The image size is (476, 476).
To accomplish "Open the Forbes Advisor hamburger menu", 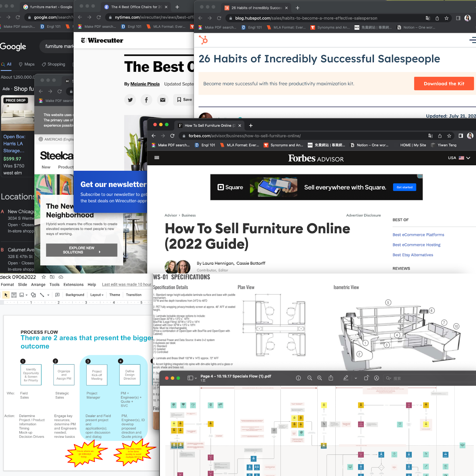I will click(157, 158).
